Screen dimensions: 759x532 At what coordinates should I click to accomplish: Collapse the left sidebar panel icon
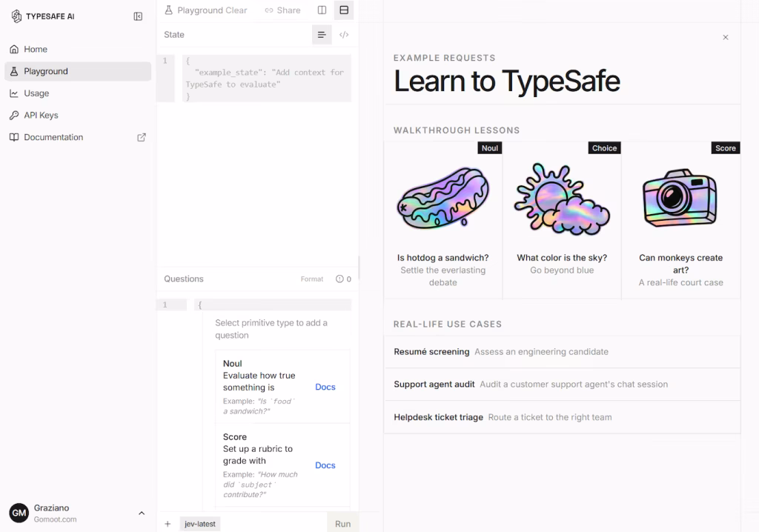pos(138,16)
